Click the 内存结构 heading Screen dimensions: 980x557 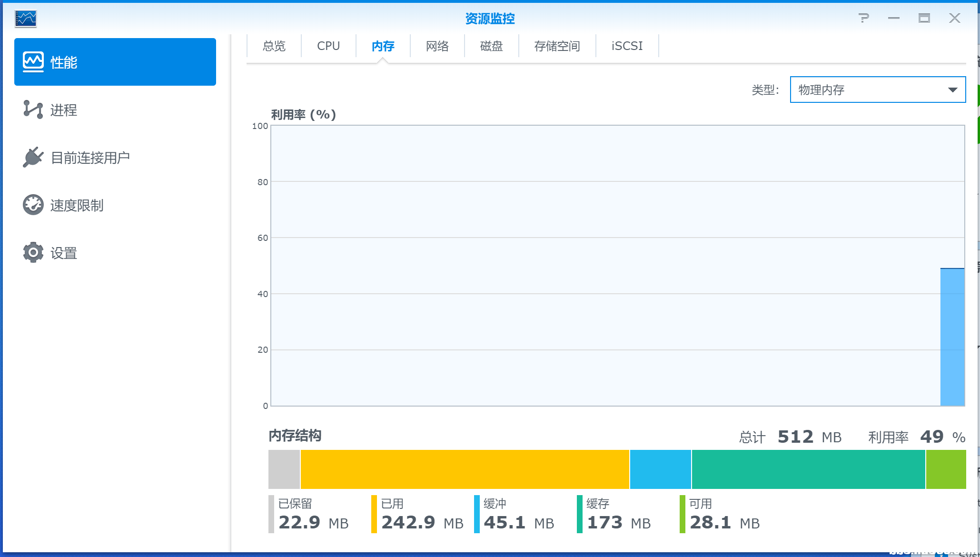coord(295,436)
